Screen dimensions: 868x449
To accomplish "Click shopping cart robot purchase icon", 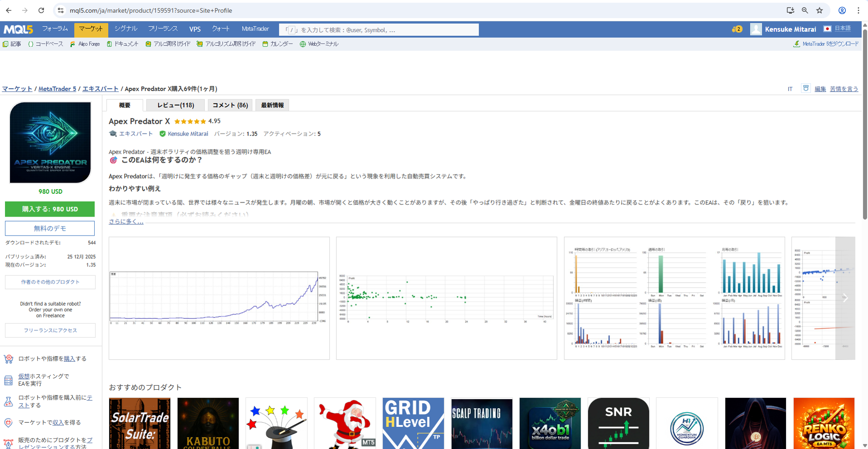I will point(9,359).
